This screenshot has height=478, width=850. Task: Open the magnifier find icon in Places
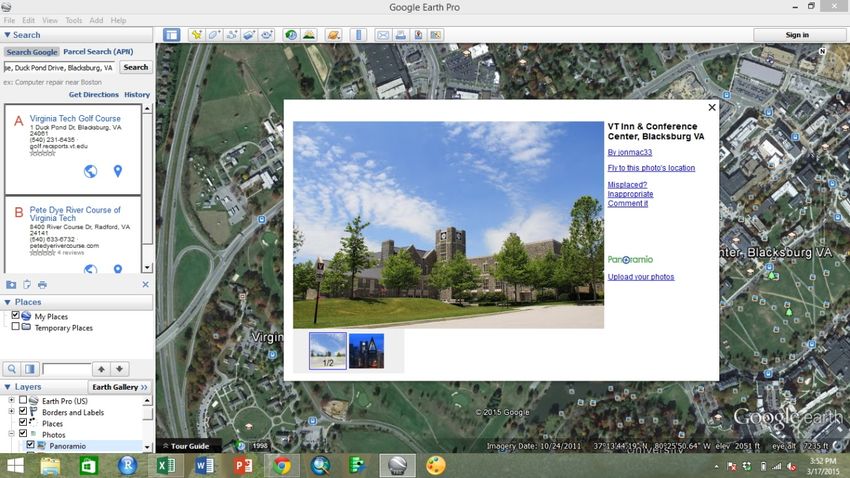[x=11, y=369]
